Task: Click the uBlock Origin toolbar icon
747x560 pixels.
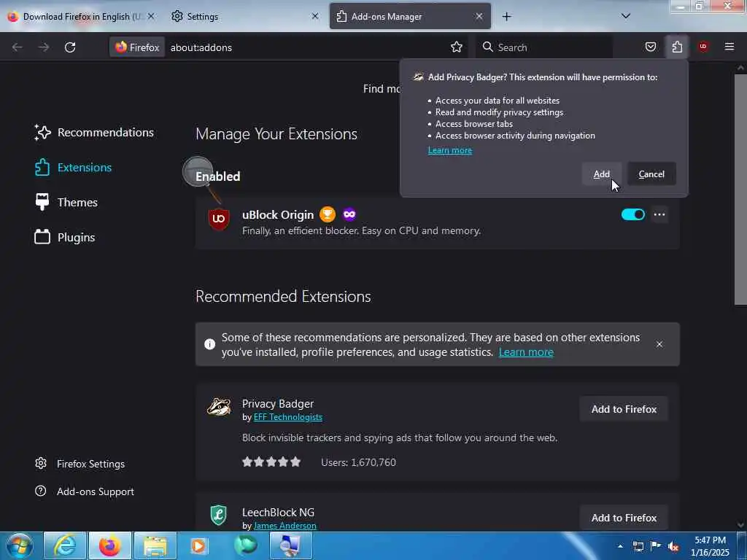Action: coord(703,47)
